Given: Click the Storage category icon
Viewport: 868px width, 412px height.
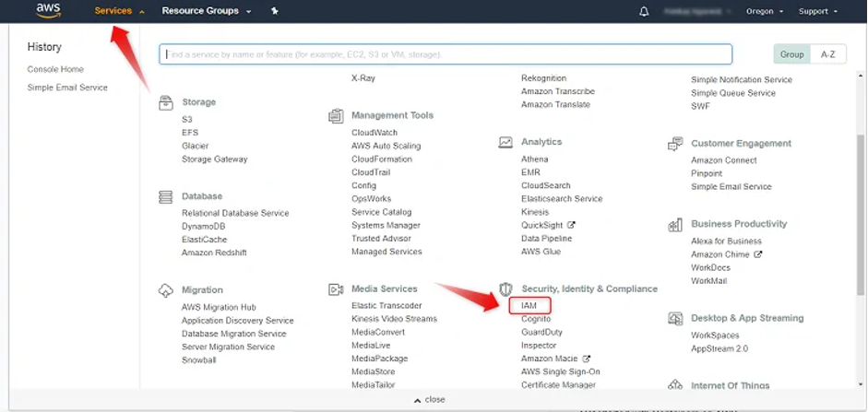Looking at the screenshot, I should (x=166, y=103).
